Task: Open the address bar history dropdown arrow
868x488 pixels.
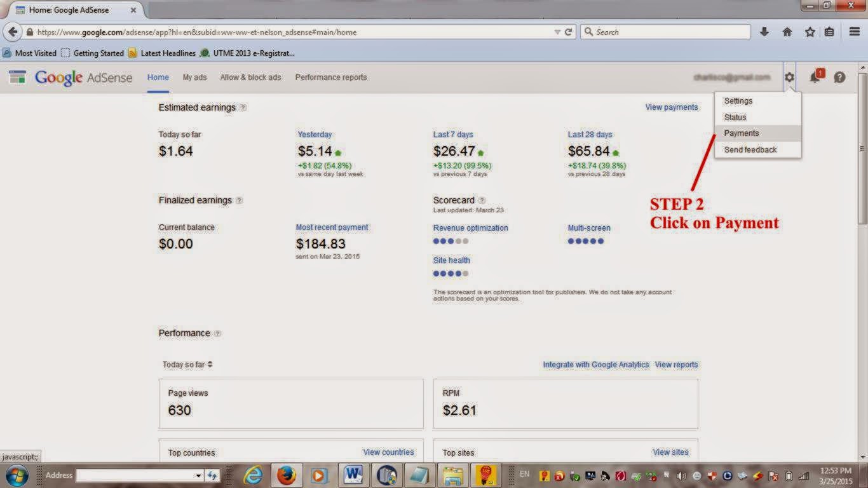Action: 557,31
